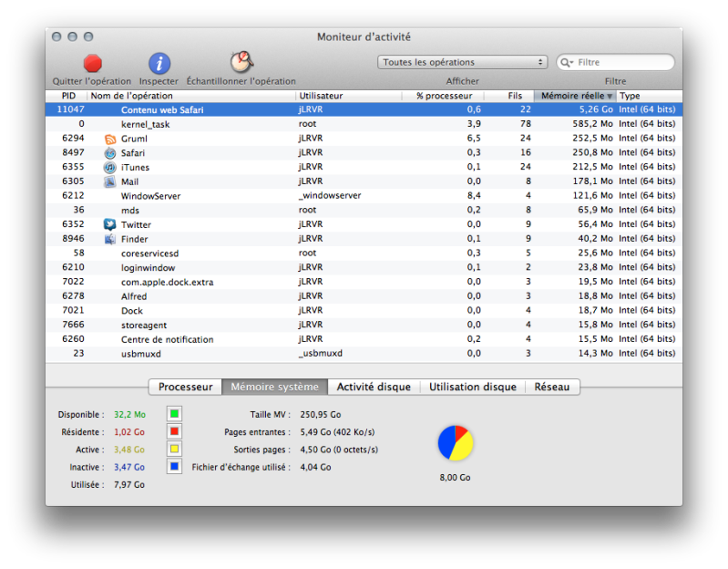Click the yellow Active color swatch

pyautogui.click(x=175, y=450)
